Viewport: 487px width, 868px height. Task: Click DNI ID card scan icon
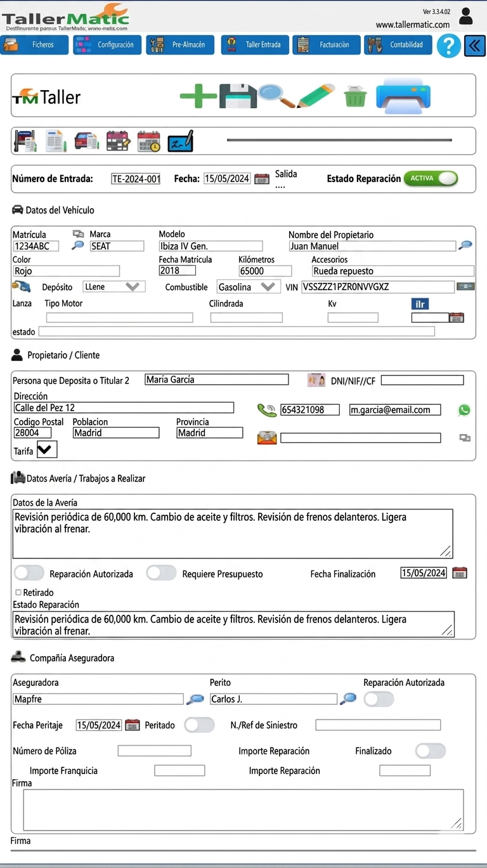tap(316, 380)
